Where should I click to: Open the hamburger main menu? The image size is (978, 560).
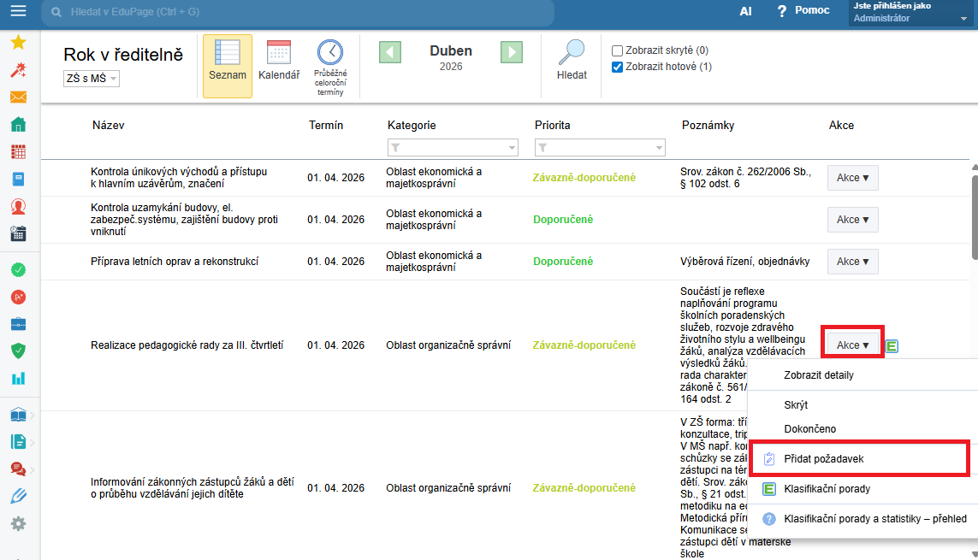pyautogui.click(x=18, y=12)
